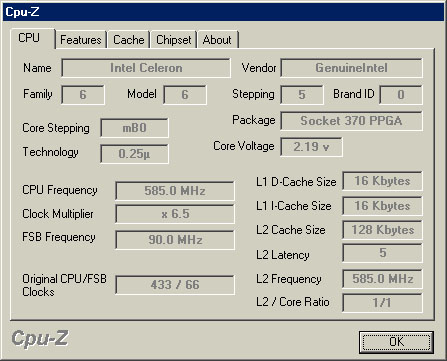
Task: Click the "FSB Frequency" label text
Action: click(x=59, y=237)
